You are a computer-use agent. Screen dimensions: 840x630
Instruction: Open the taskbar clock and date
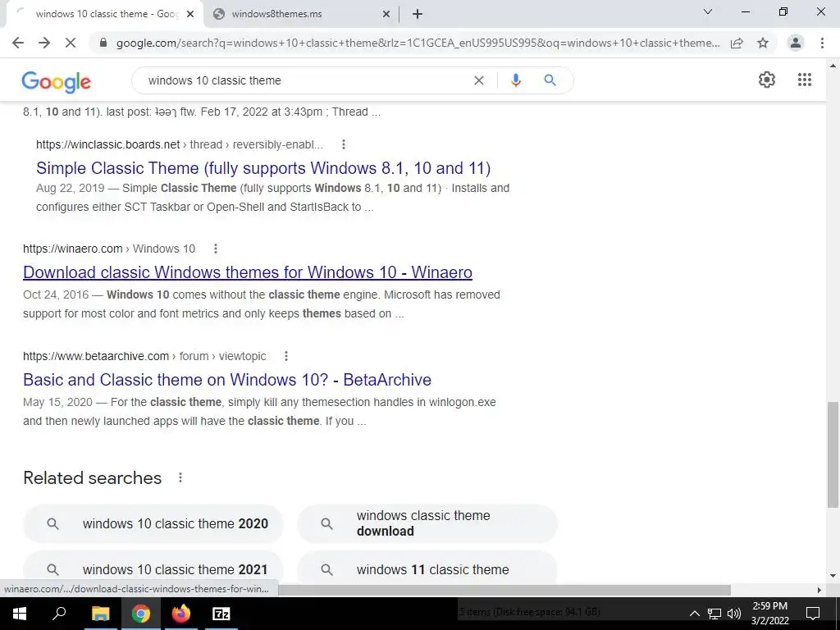[769, 614]
